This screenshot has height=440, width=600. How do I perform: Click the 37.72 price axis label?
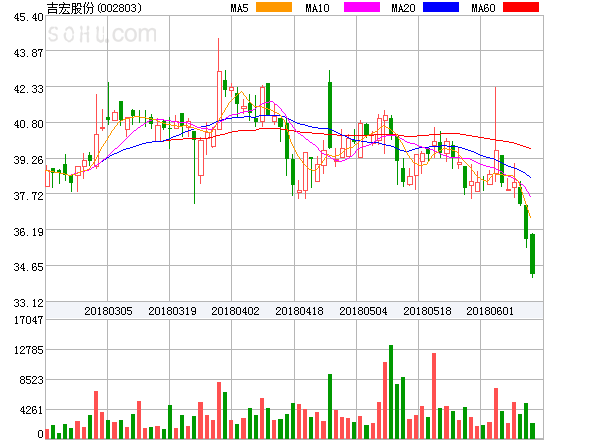[28, 196]
